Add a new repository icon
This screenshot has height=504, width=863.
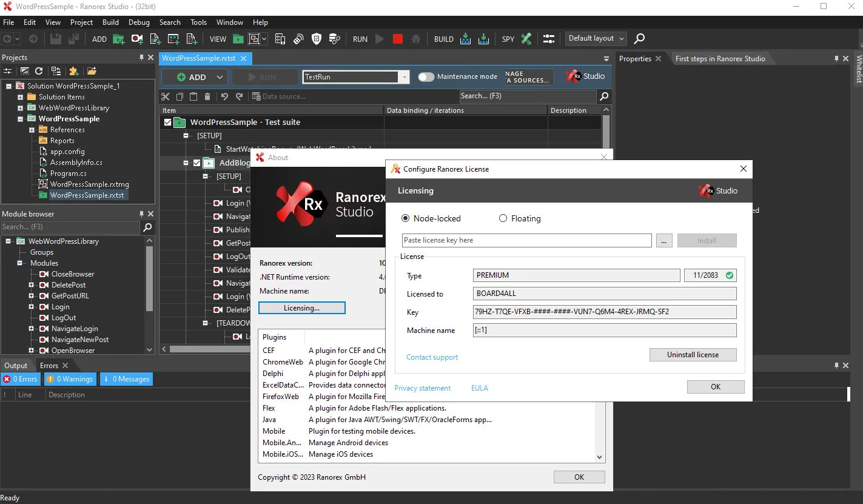pyautogui.click(x=173, y=39)
